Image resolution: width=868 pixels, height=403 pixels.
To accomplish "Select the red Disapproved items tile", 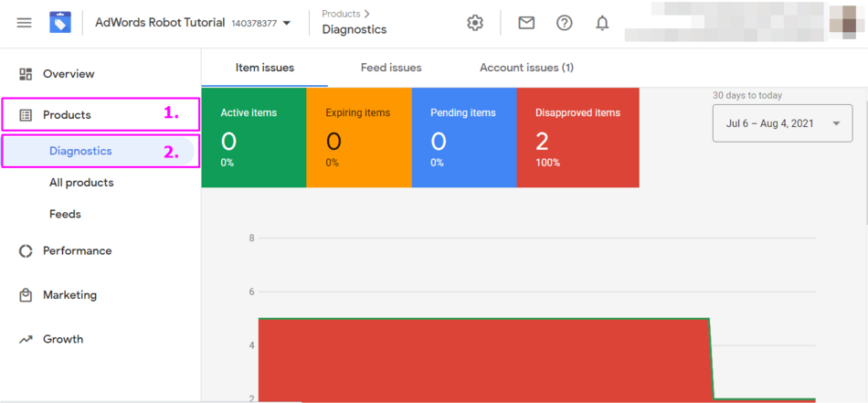I will click(577, 138).
